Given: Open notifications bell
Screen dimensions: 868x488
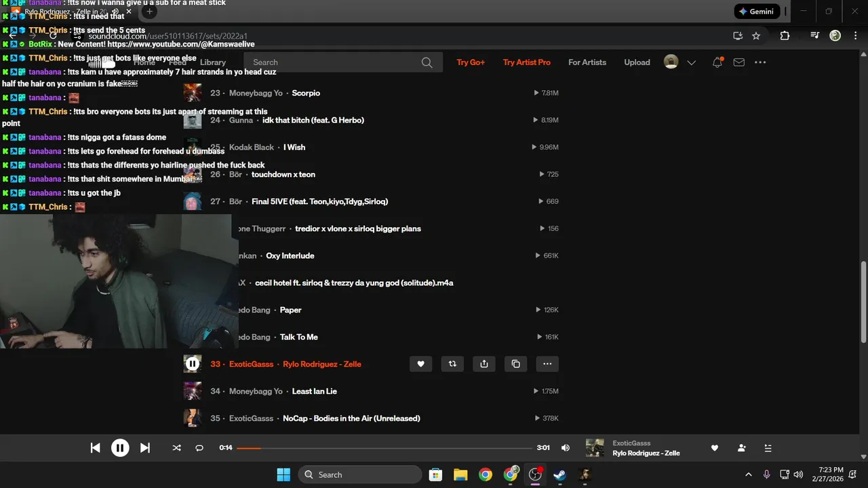Looking at the screenshot, I should [x=717, y=62].
